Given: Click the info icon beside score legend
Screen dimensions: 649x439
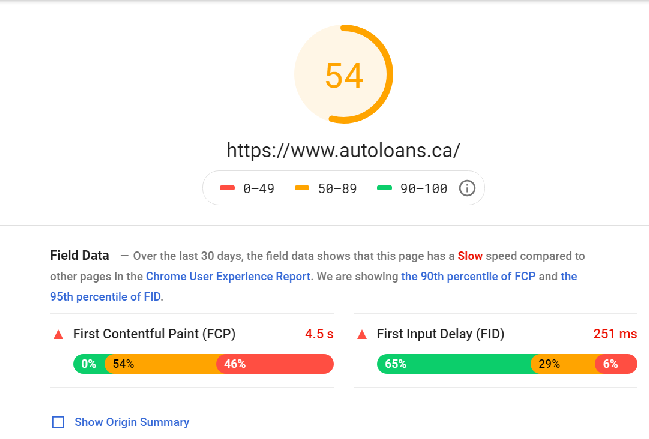Looking at the screenshot, I should click(466, 188).
